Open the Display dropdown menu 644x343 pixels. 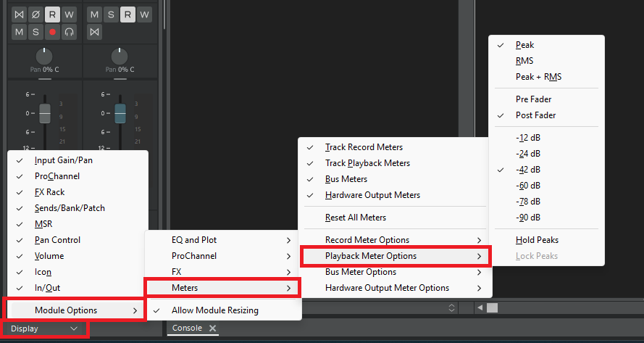pos(44,328)
